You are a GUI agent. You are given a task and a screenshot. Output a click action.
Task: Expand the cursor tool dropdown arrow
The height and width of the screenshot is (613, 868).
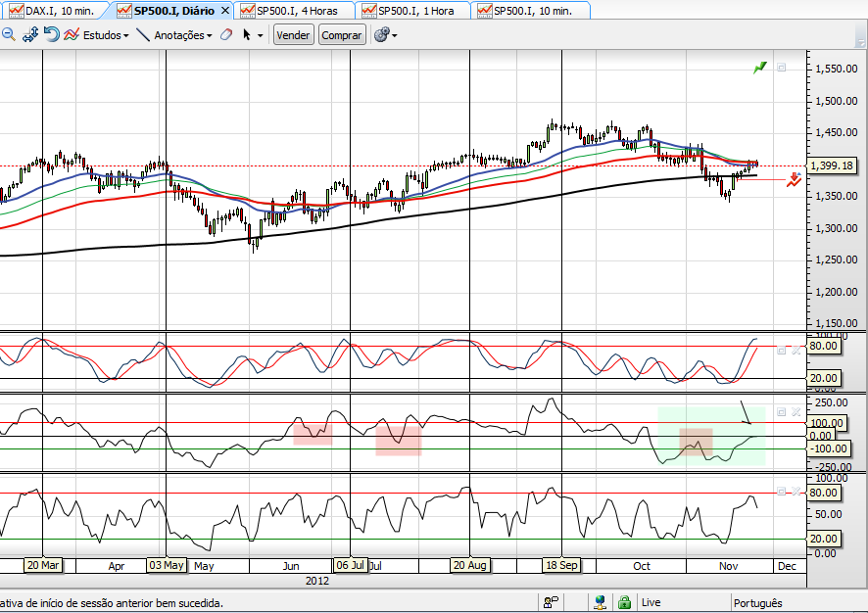click(x=261, y=36)
